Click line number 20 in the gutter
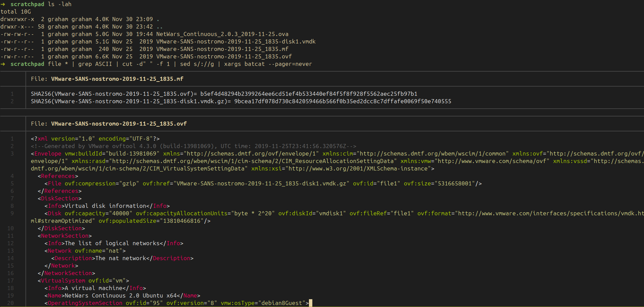The width and height of the screenshot is (644, 307). point(11,303)
